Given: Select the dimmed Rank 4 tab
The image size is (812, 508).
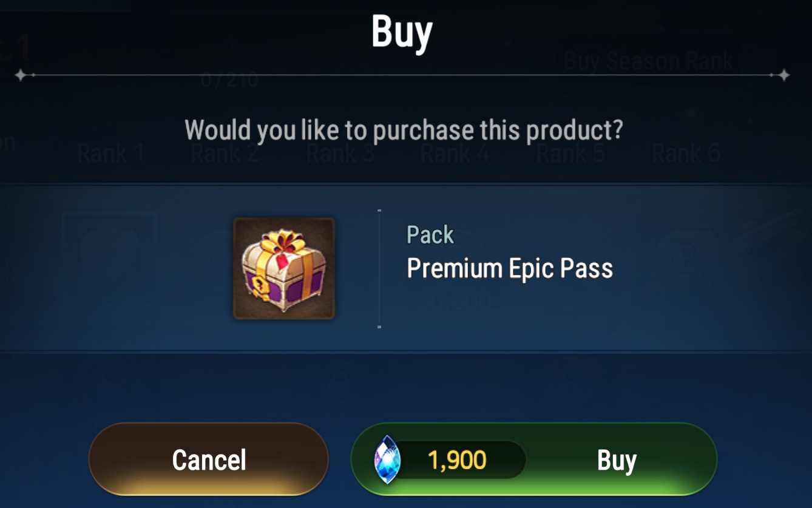Looking at the screenshot, I should click(x=455, y=153).
